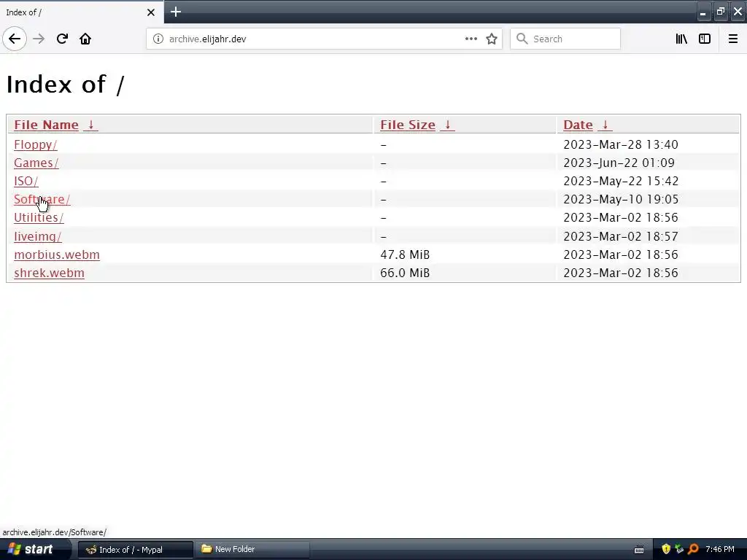Sort the listing by Date
747x560 pixels.
[578, 125]
